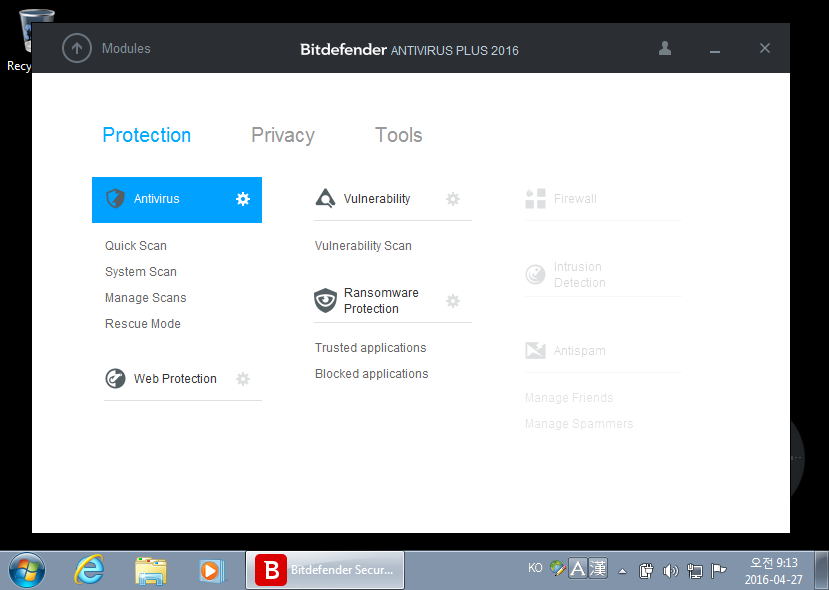Open Ransomware Protection settings gear
Image resolution: width=829 pixels, height=590 pixels.
(x=453, y=301)
